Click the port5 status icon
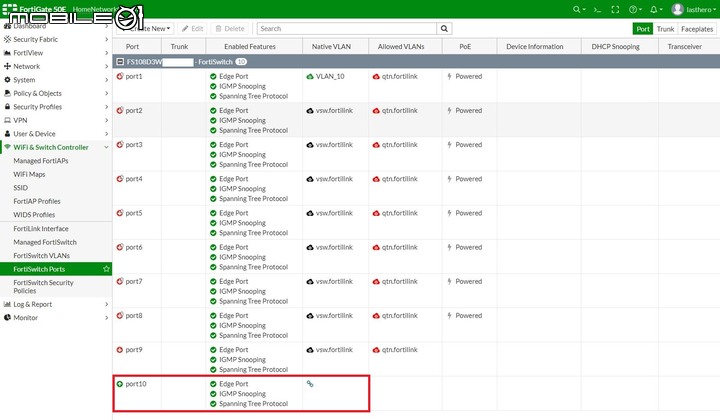The height and width of the screenshot is (420, 720). pyautogui.click(x=120, y=213)
